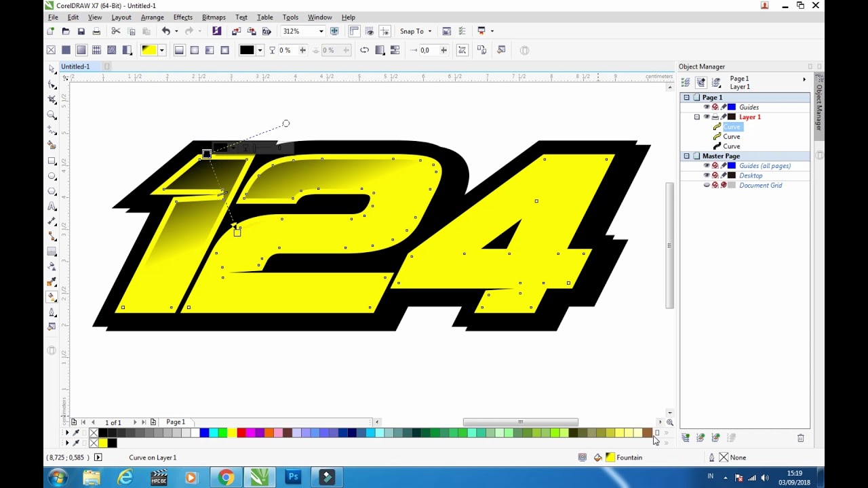Open the Layout menu
The image size is (868, 488).
coord(121,17)
